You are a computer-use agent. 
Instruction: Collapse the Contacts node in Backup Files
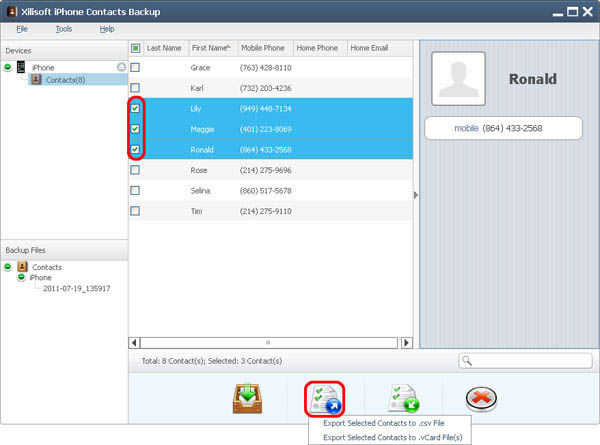[x=8, y=266]
